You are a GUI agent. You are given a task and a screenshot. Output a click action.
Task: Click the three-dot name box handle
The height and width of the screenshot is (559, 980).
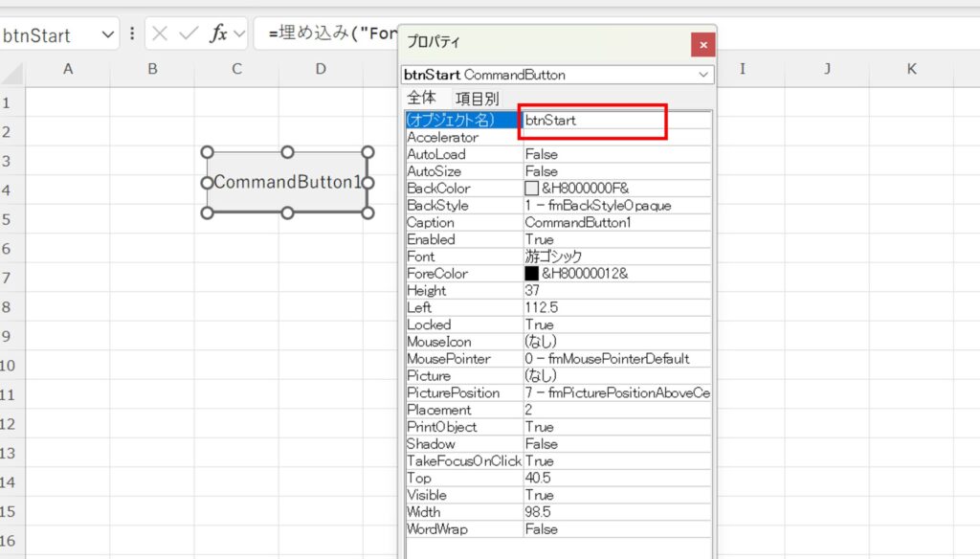(132, 34)
